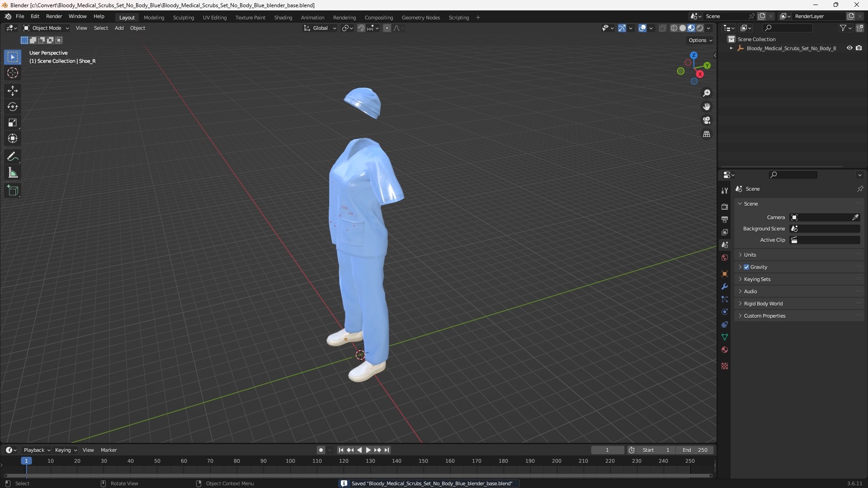Expand Bloody_Medical_Scrubs collection tree
Screen dimensions: 868x488
click(x=731, y=48)
